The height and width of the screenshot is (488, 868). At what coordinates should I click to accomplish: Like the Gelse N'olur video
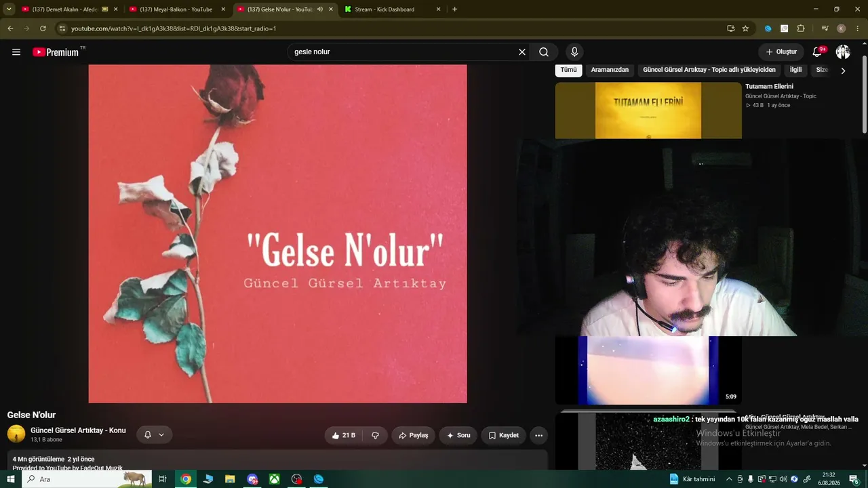coord(343,435)
